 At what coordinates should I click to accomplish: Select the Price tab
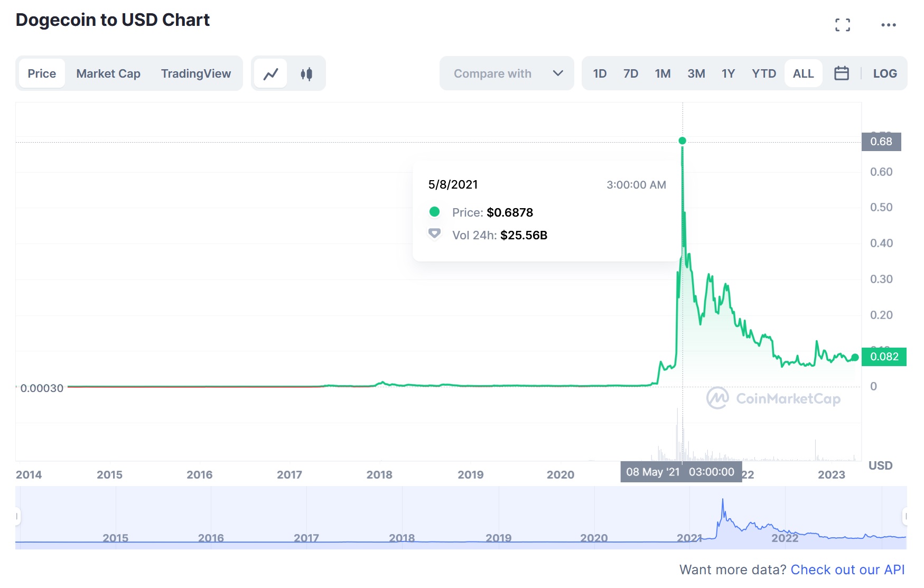click(42, 73)
